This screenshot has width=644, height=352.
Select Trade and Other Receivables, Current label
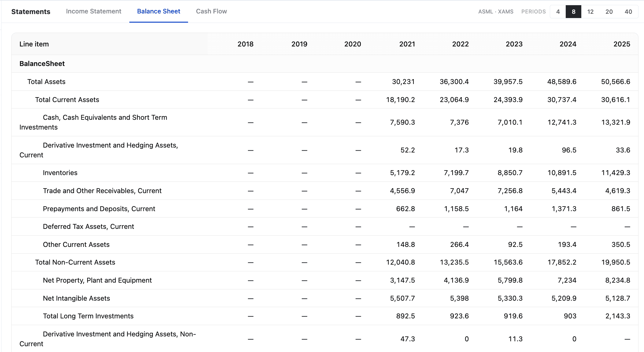pyautogui.click(x=102, y=191)
